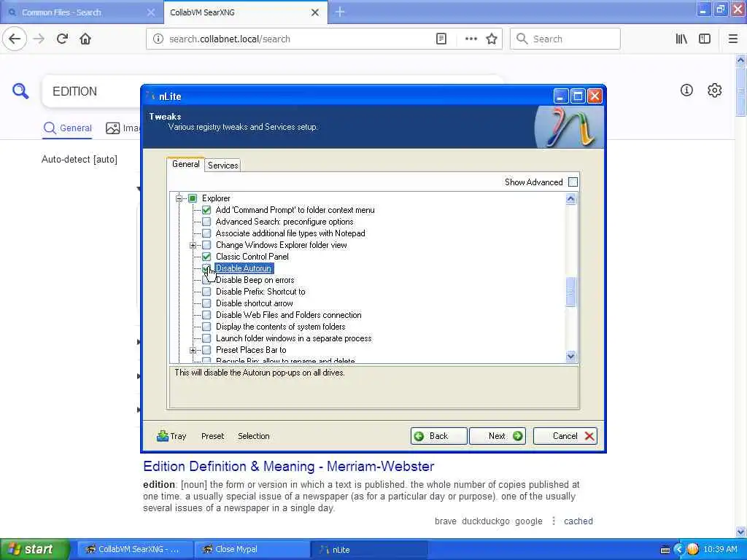Open the duckduckgo engine link
Viewport: 747px width, 560px height.
(x=485, y=521)
